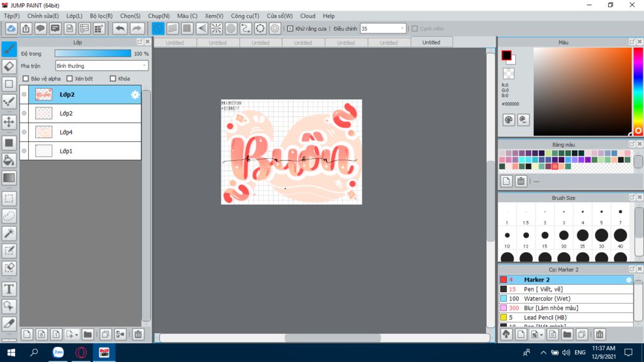The width and height of the screenshot is (644, 362).
Task: Show hidden icons in the system tray
Action: point(543,353)
